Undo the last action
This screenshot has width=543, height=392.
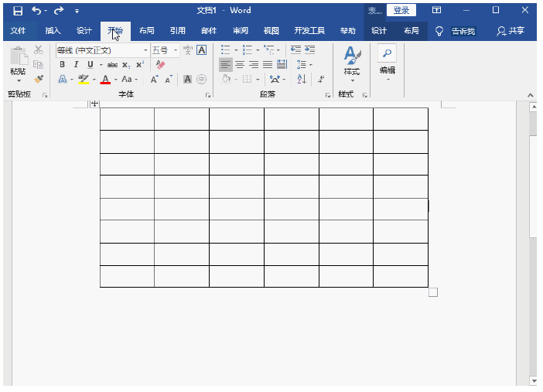[36, 11]
